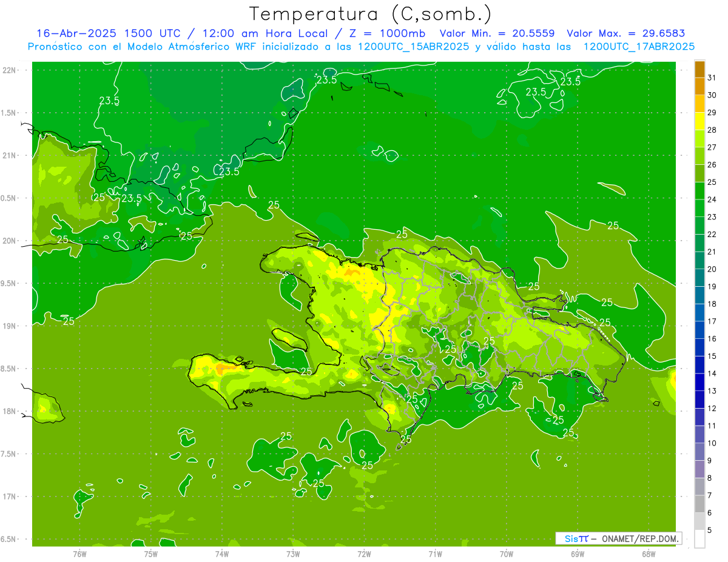Screen dimensions: 728x562
Task: Click the dark blue legend swatch between 13 and 14
Action: click(x=699, y=382)
